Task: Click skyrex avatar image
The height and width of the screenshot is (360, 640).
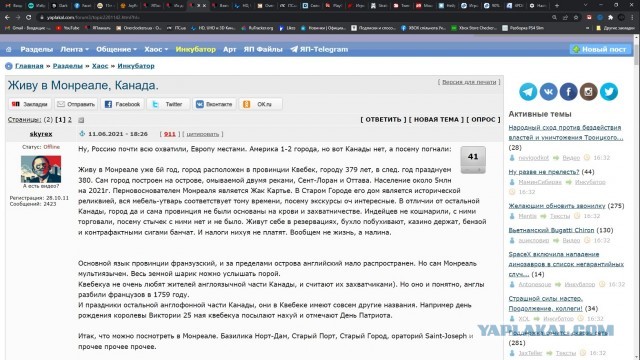Action: [x=41, y=169]
